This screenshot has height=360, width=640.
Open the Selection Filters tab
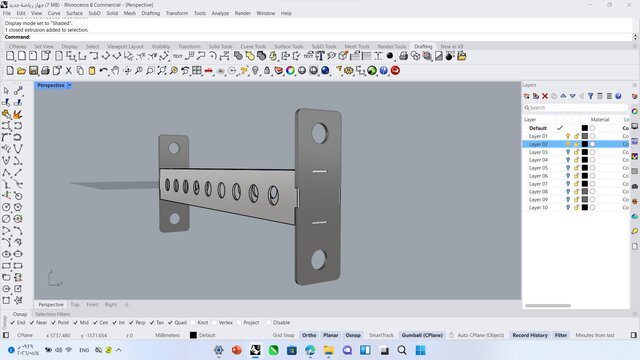(53, 314)
